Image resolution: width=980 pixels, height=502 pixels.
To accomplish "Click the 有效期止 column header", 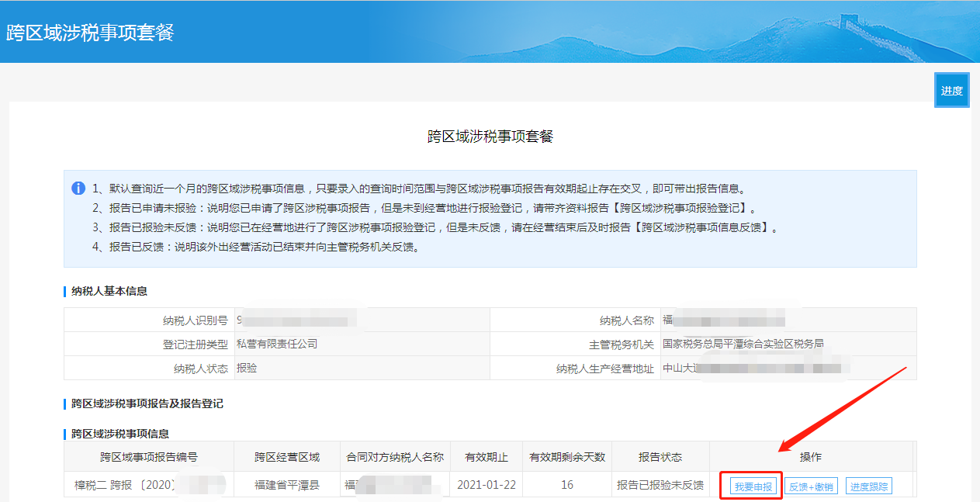I will [x=486, y=457].
